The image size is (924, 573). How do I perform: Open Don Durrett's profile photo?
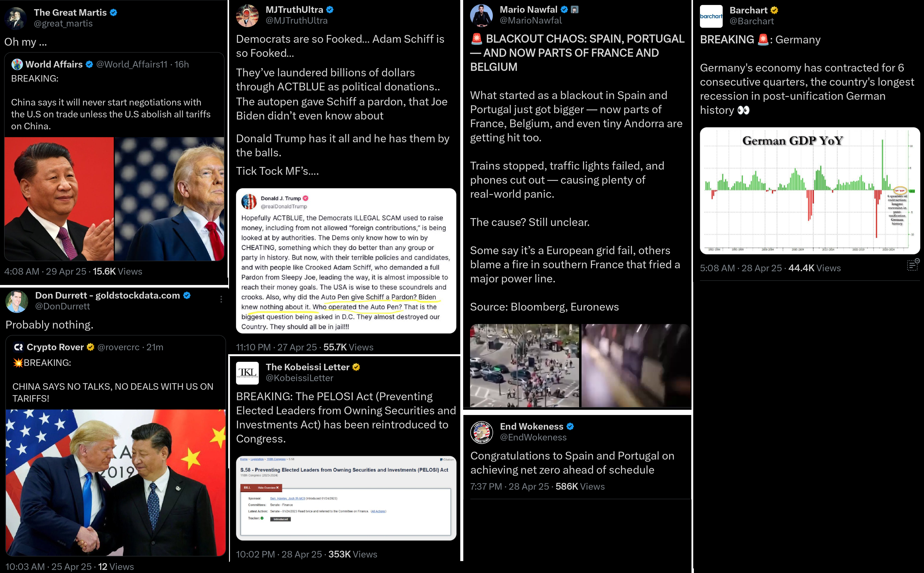tap(17, 301)
